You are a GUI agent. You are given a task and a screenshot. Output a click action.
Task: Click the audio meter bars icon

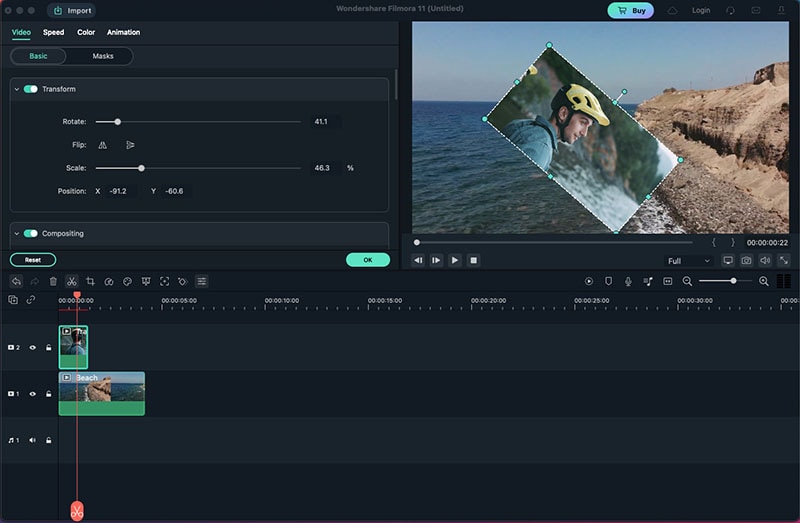coord(784,281)
